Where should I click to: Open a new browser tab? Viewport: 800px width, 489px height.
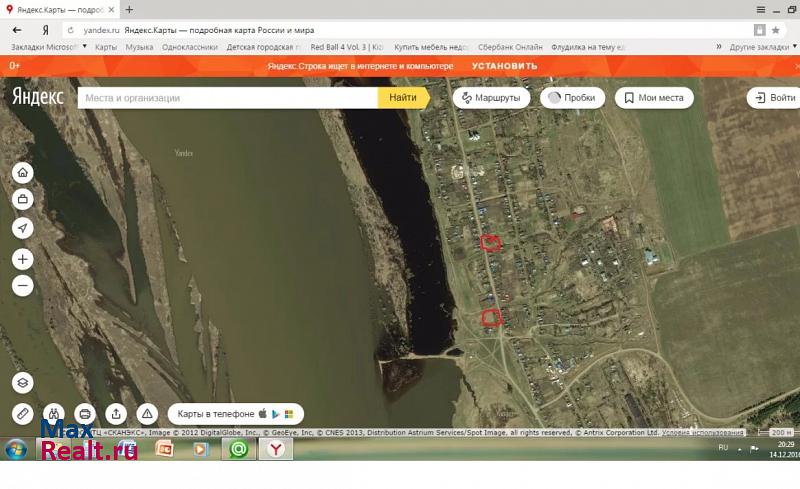coord(129,9)
